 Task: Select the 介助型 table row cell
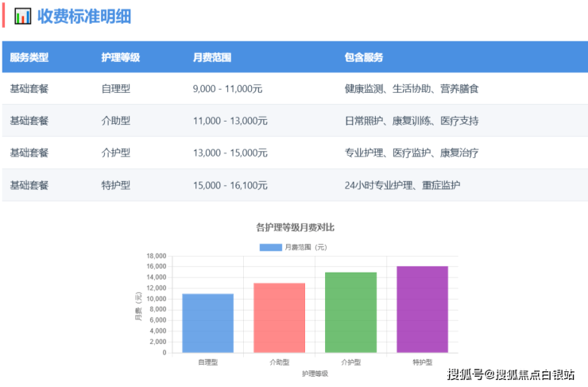click(x=116, y=121)
